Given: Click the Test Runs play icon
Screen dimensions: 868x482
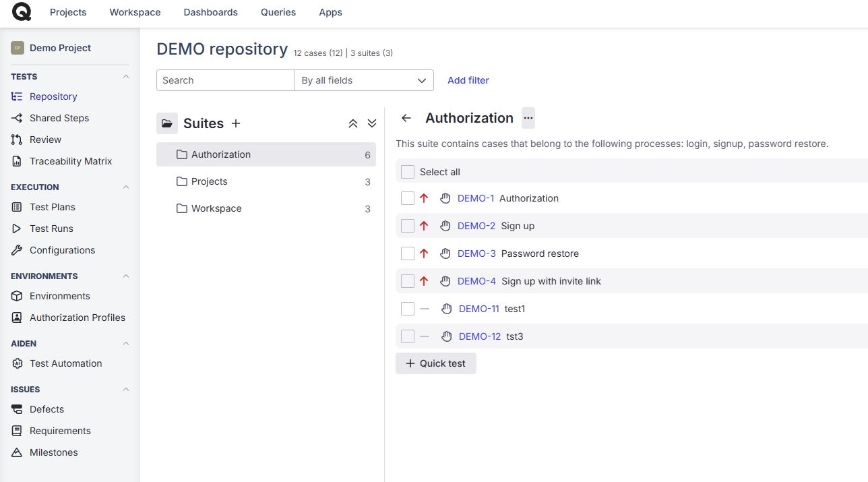Looking at the screenshot, I should [17, 229].
